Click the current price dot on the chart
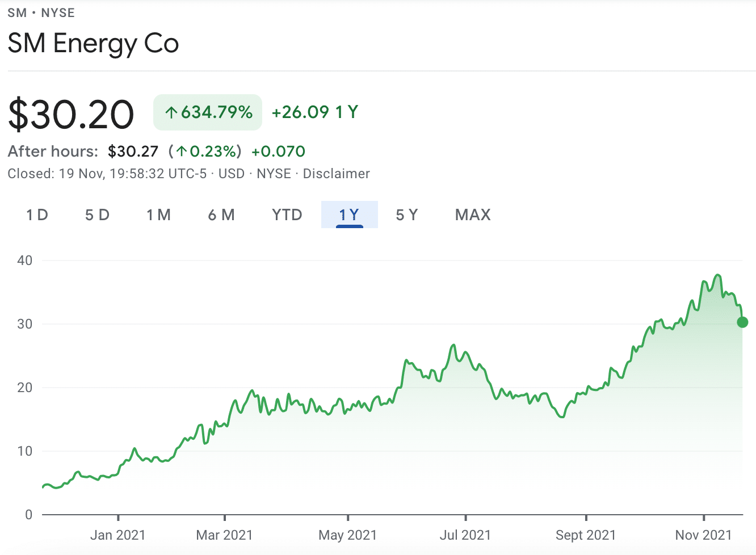 point(742,322)
